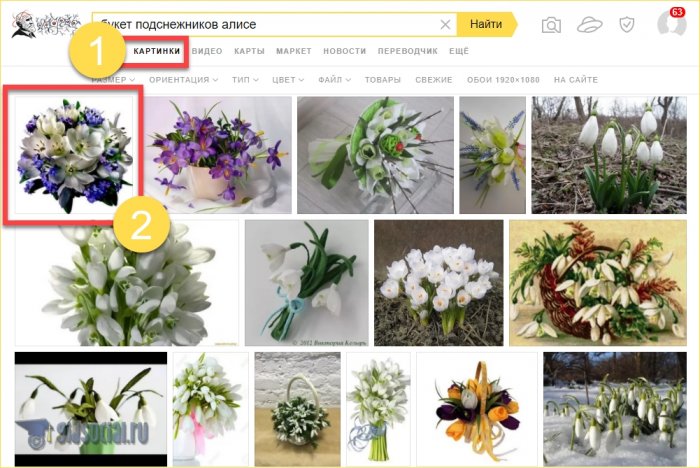
Task: Switch to the Видео tab
Action: coord(207,50)
